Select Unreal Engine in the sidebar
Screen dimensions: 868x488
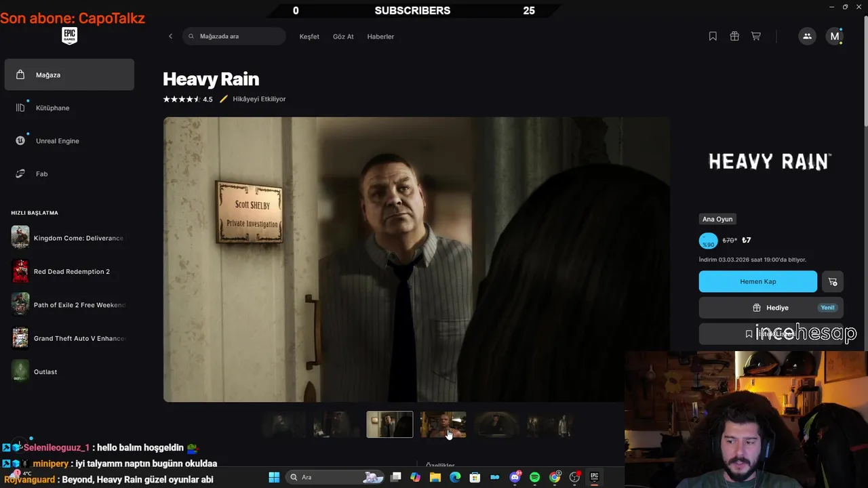tap(69, 141)
